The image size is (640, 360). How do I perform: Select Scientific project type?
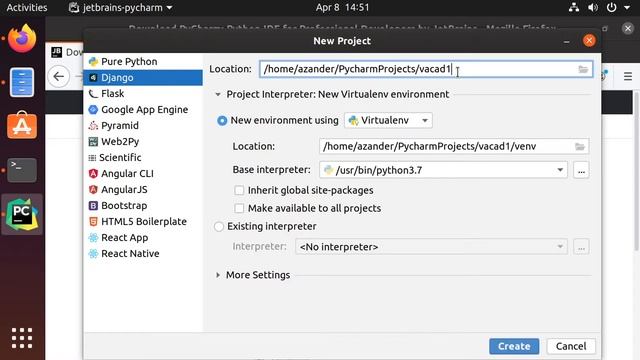click(x=142, y=158)
